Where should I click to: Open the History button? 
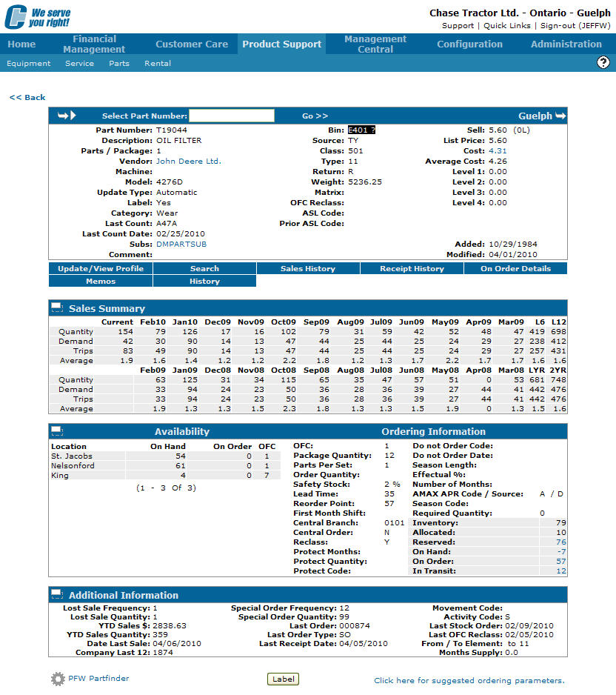(x=204, y=281)
